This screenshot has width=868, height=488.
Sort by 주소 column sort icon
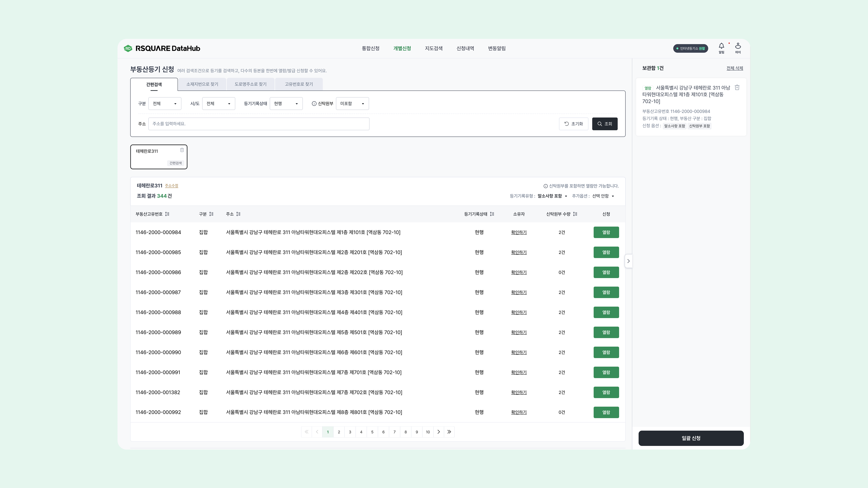[238, 214]
